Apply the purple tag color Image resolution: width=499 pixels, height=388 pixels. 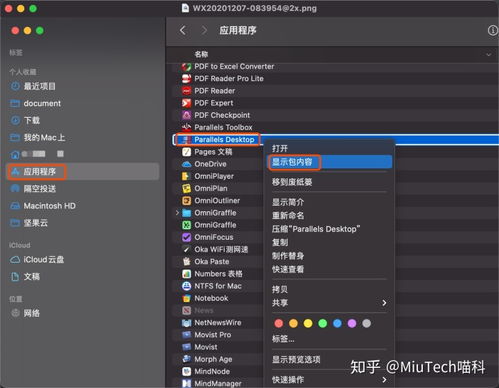tap(352, 323)
